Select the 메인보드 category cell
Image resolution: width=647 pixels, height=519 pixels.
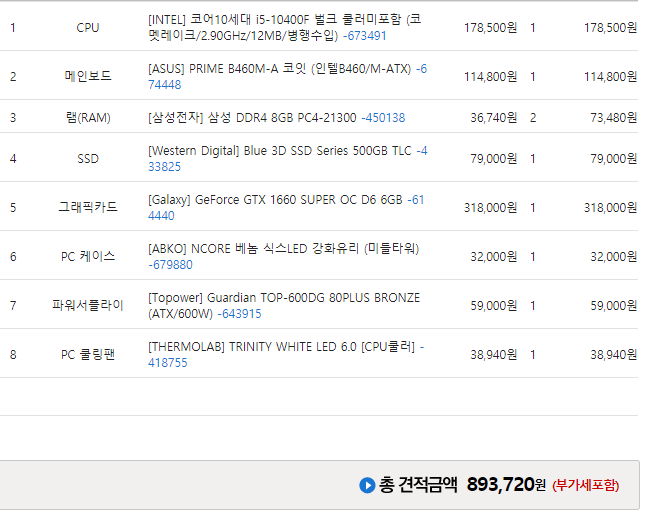click(88, 76)
